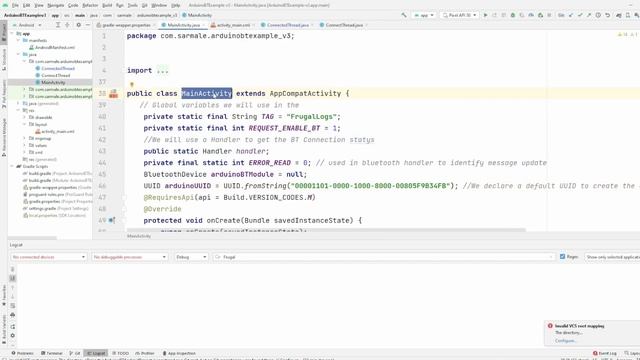Image resolution: width=640 pixels, height=360 pixels.
Task: Open the Event Log tab
Action: (x=605, y=353)
